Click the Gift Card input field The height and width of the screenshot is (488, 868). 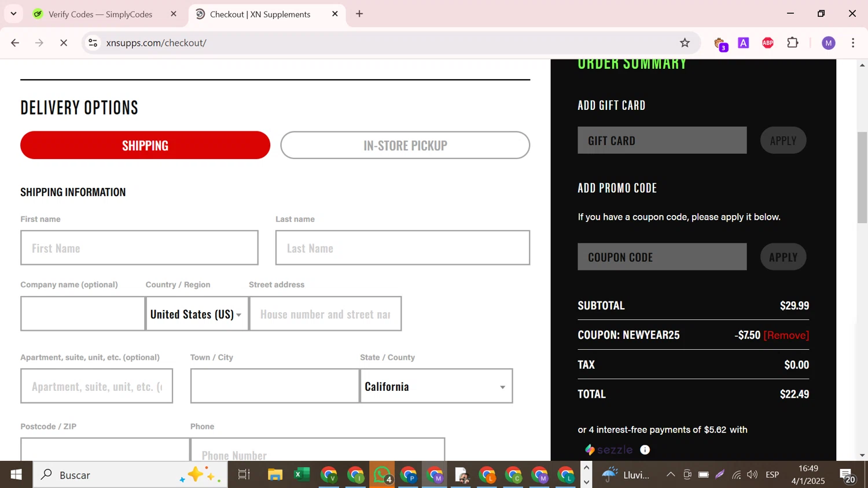tap(662, 141)
